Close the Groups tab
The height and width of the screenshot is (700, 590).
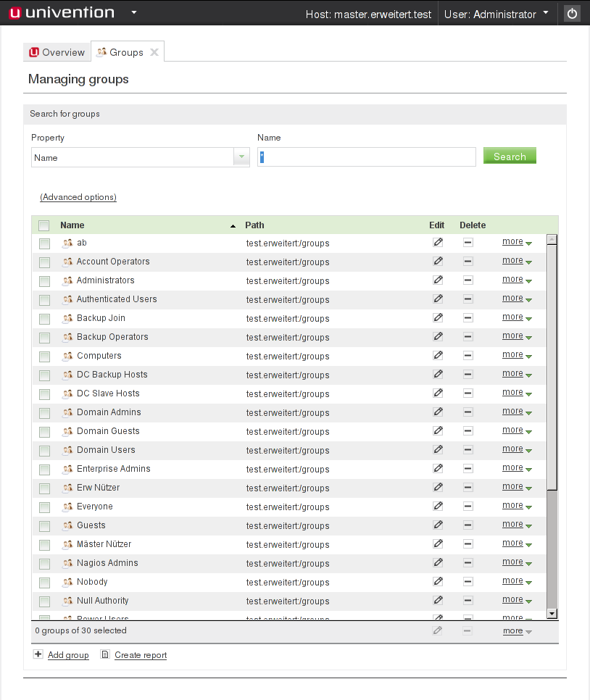click(x=154, y=52)
